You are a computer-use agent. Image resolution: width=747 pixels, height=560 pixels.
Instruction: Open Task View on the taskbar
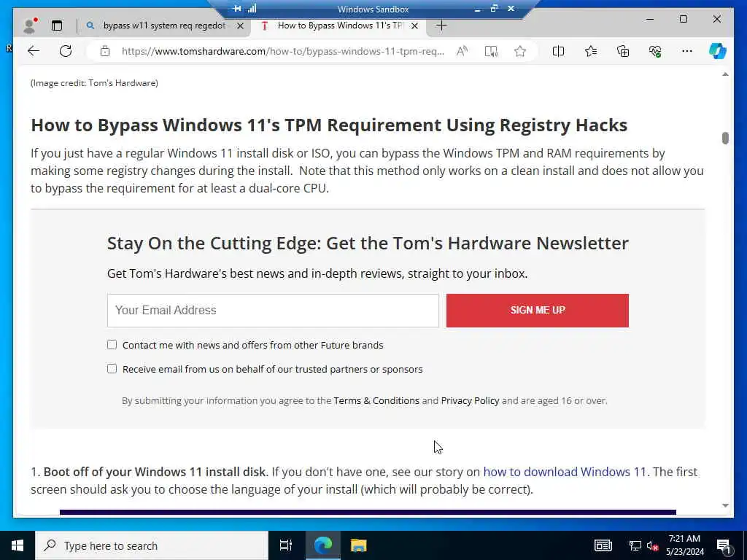(286, 545)
